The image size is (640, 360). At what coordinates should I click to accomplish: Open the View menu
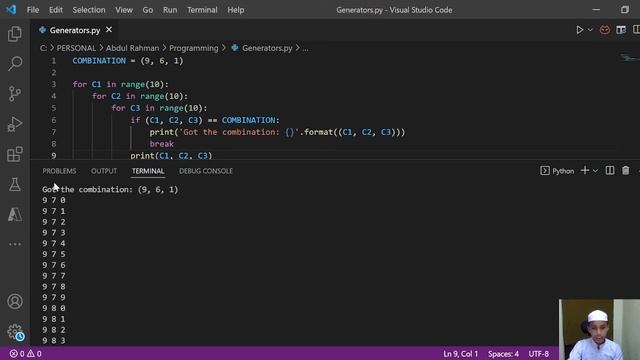(124, 10)
